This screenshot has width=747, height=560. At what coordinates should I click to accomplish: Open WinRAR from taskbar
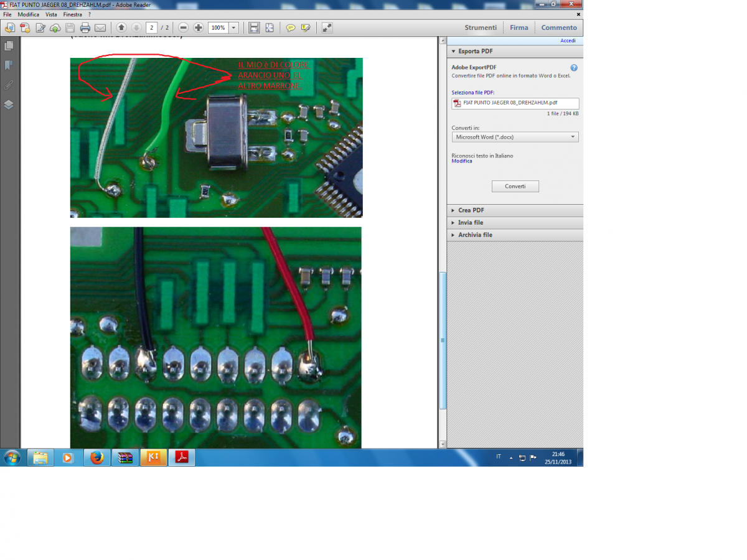[x=125, y=458]
